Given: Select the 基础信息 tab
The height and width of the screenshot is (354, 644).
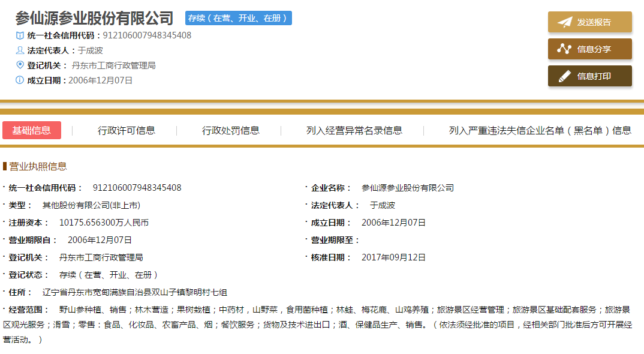Looking at the screenshot, I should [32, 130].
